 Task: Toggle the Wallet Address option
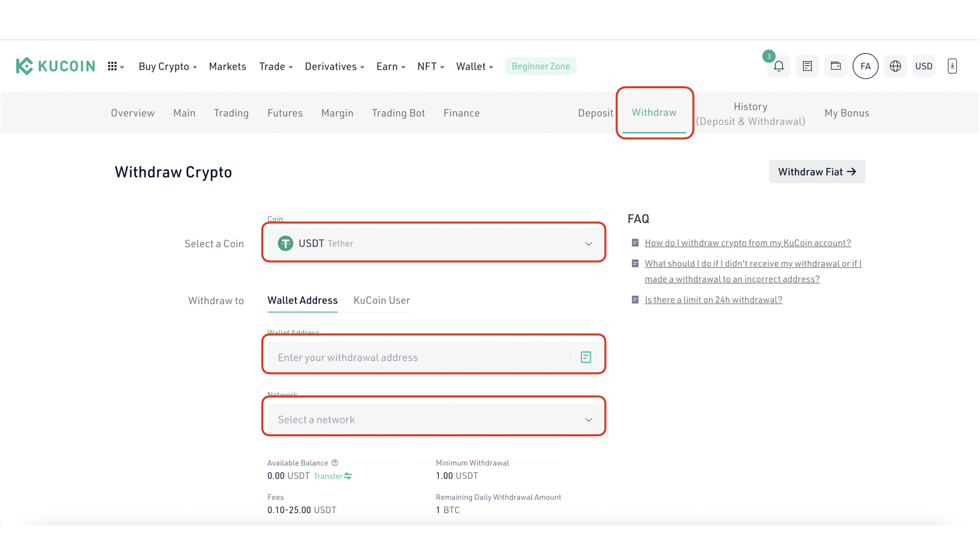(x=302, y=300)
